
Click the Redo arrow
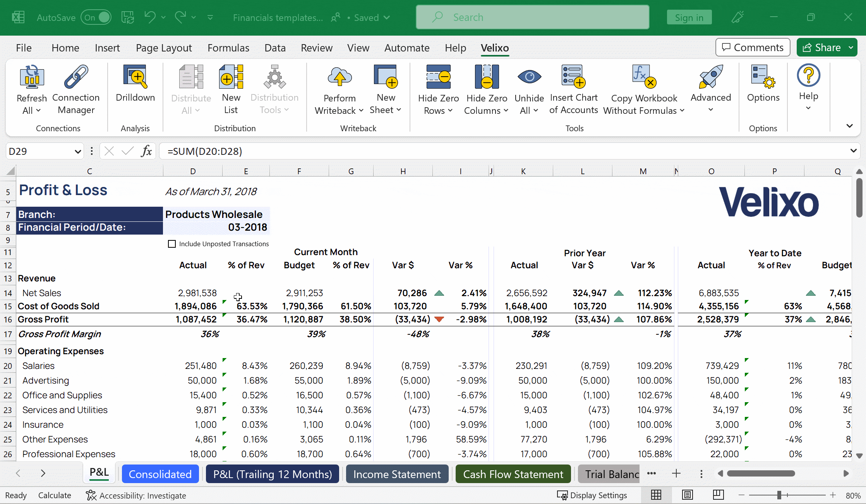(180, 17)
